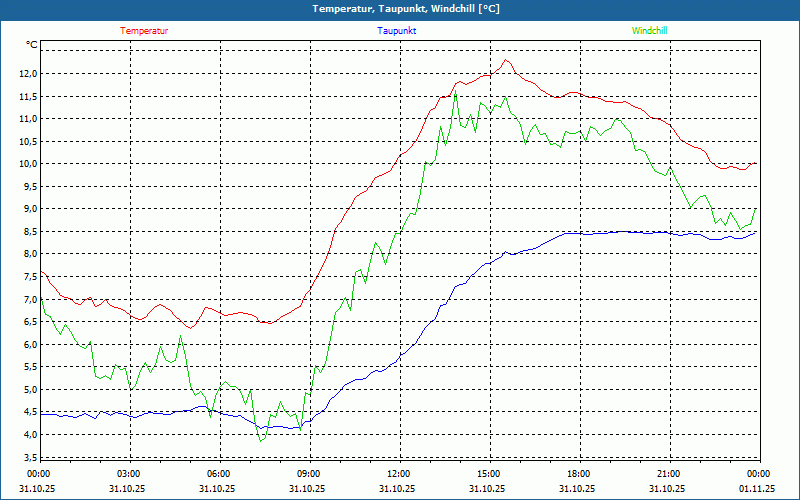Click the blue Taupunkt legend label

click(397, 31)
